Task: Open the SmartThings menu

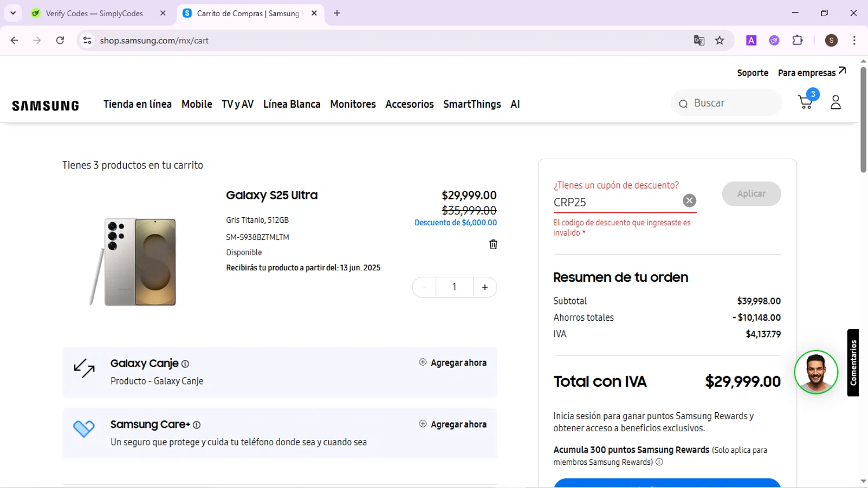Action: [x=472, y=104]
